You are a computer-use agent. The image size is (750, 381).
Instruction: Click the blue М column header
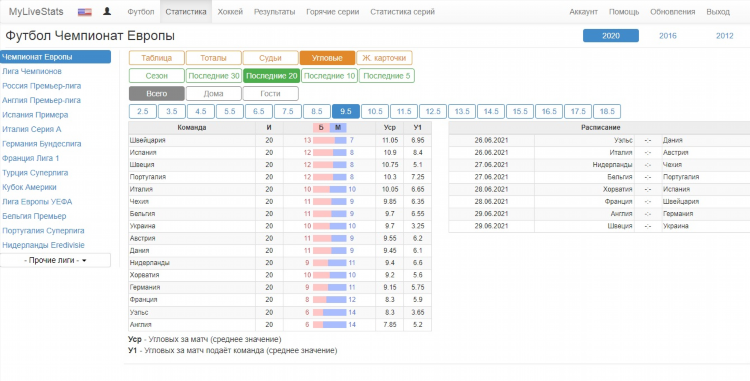tap(338, 128)
